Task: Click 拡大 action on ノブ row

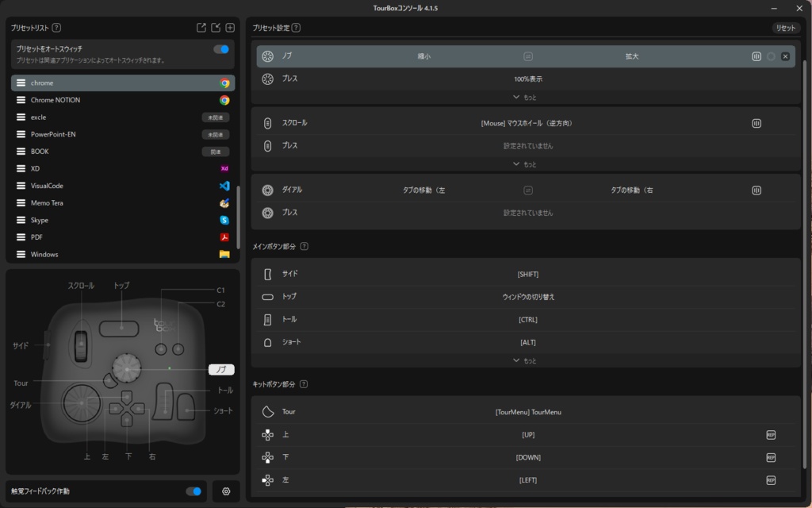Action: click(x=632, y=56)
